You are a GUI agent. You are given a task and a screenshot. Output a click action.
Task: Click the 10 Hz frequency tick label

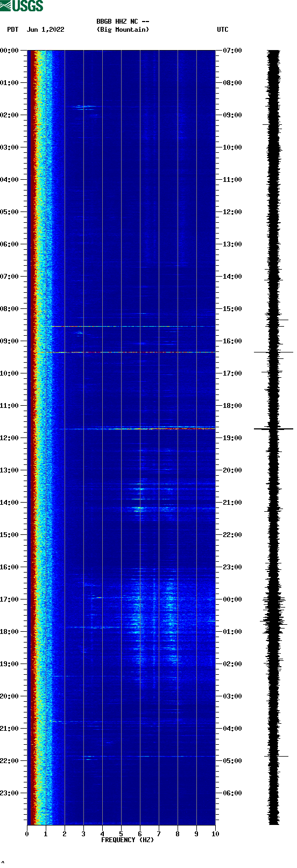point(215,834)
